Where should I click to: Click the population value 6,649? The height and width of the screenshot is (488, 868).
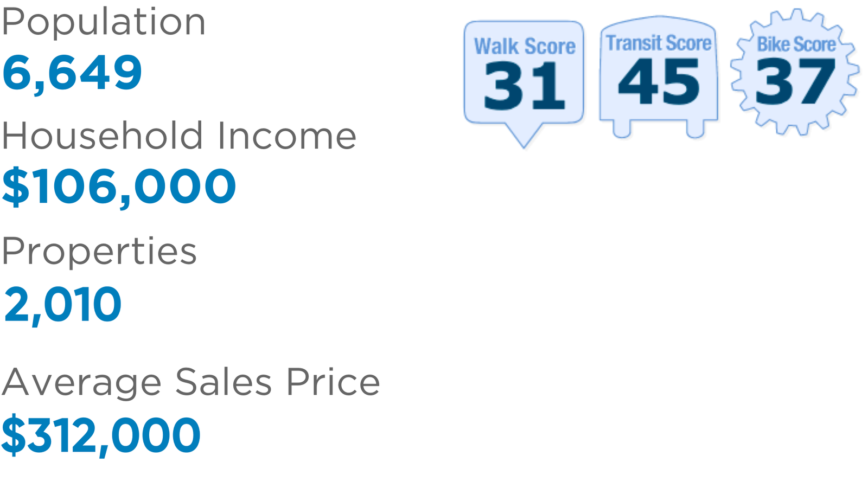[72, 73]
